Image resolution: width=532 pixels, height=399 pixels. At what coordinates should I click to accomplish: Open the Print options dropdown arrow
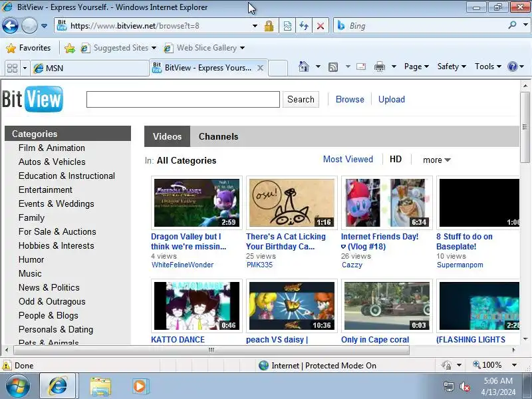(394, 66)
